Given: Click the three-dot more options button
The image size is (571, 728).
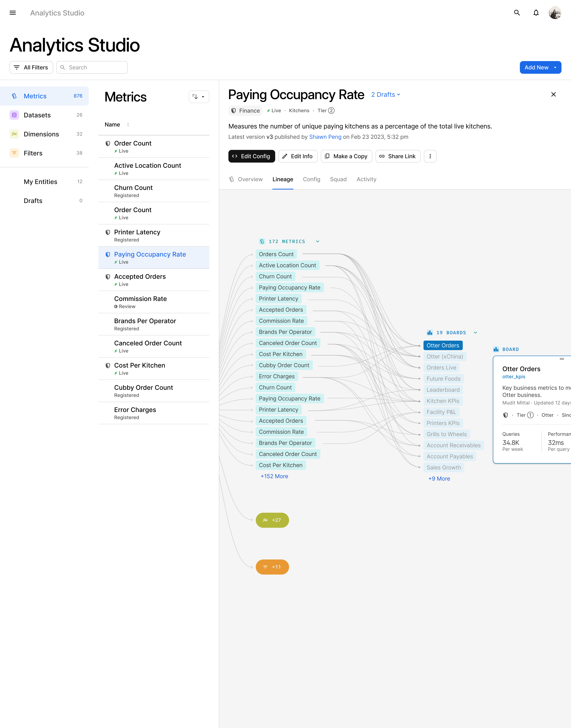Looking at the screenshot, I should pos(430,156).
